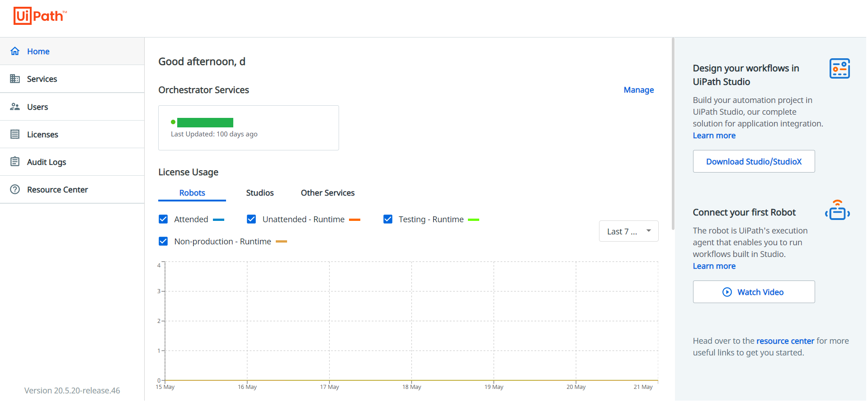
Task: Click the Home house icon
Action: [15, 51]
